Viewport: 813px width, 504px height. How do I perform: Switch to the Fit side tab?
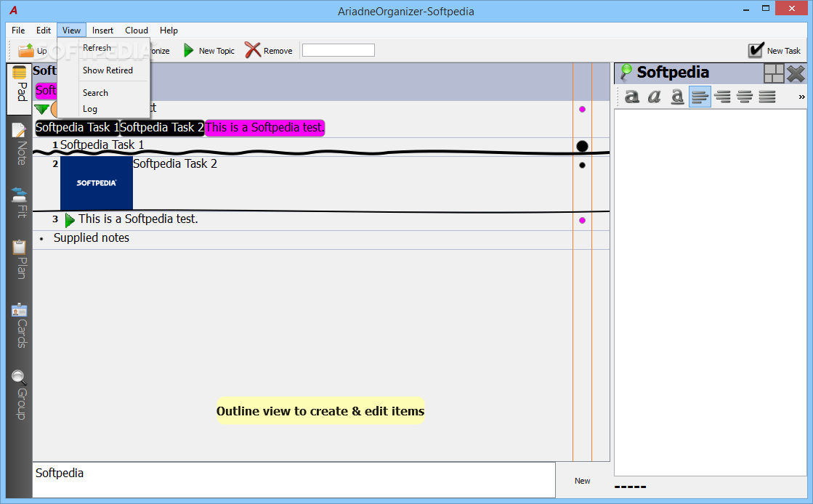click(20, 202)
